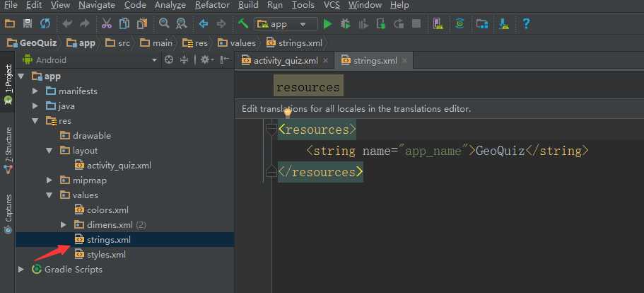Image resolution: width=644 pixels, height=293 pixels.
Task: Collapse the values folder arrow
Action: point(49,195)
